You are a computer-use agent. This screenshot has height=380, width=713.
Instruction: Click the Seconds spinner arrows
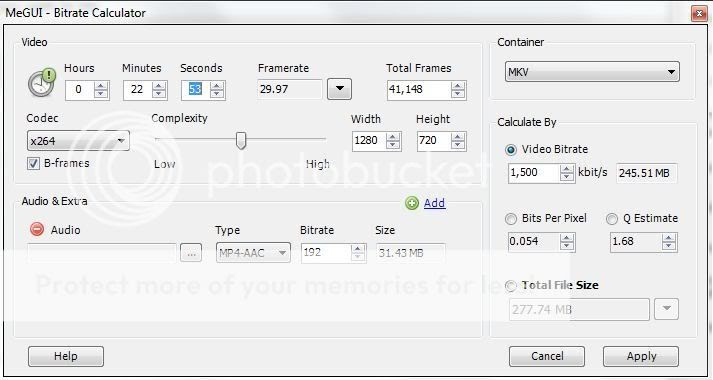217,90
